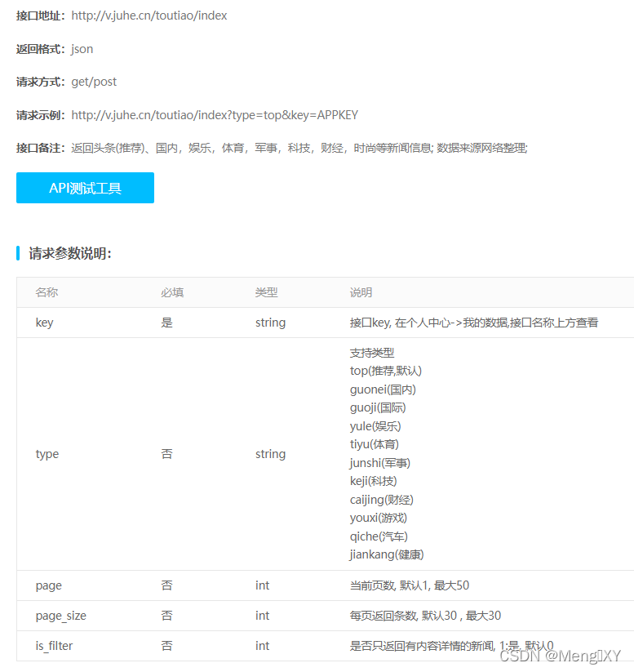Viewport: 634px width, 672px height.
Task: Click the jiankang(健康) type option
Action: click(x=387, y=555)
